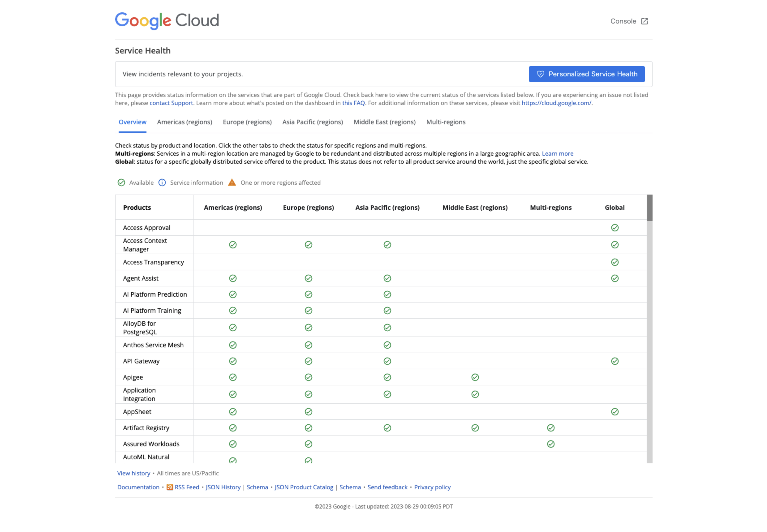Viewport: 767px width, 532px height.
Task: Open the Middle East (regions) tab
Action: click(x=384, y=122)
